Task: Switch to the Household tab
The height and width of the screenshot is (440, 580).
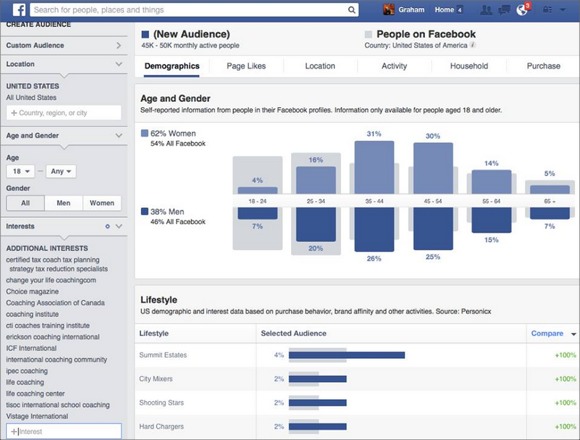Action: pos(469,66)
